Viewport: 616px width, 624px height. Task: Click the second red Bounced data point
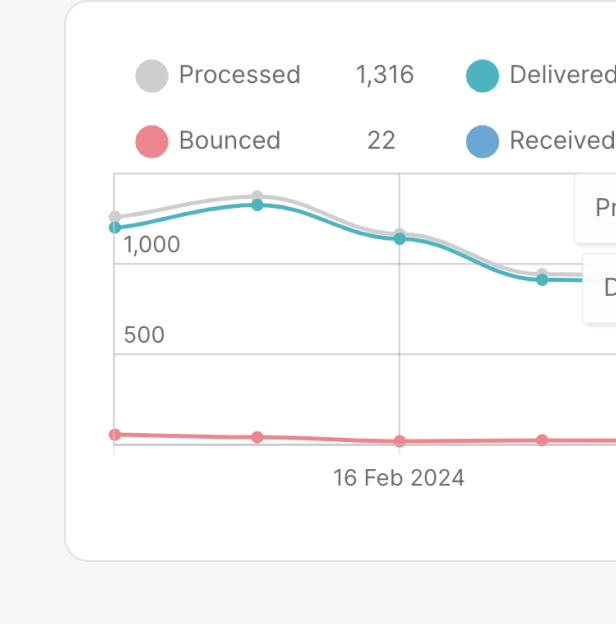257,437
